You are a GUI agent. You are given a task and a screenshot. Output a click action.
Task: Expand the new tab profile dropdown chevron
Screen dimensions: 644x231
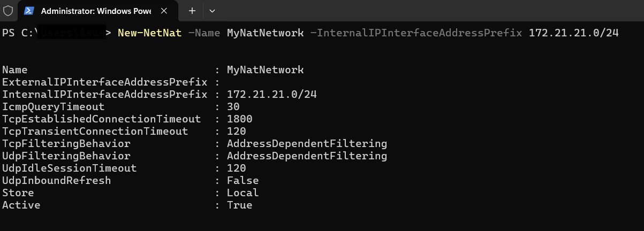click(x=212, y=11)
